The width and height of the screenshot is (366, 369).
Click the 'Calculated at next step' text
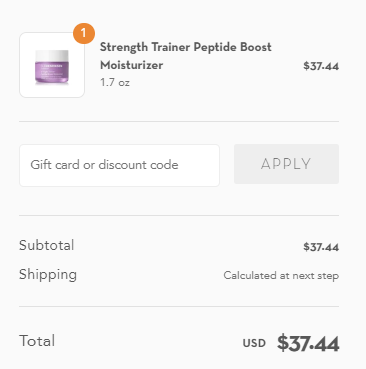(x=281, y=276)
